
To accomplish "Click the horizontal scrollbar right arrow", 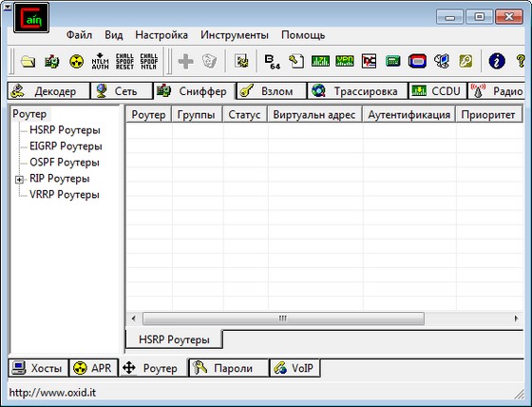I will click(516, 319).
